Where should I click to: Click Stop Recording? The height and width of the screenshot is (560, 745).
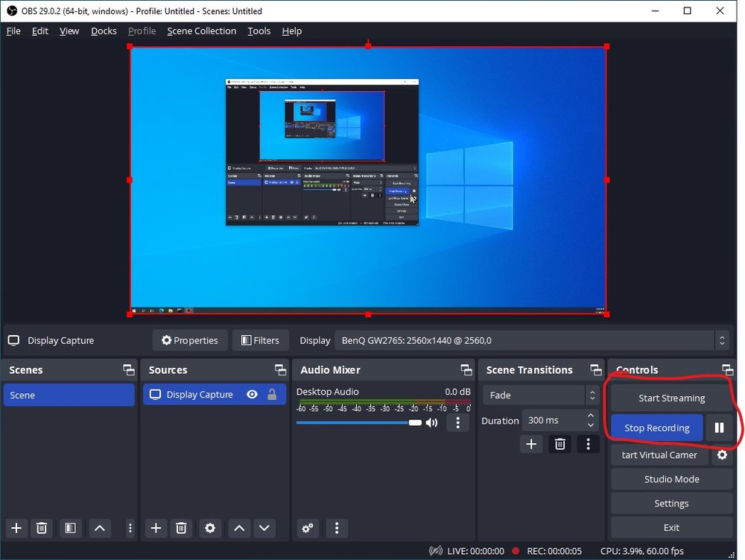(656, 428)
